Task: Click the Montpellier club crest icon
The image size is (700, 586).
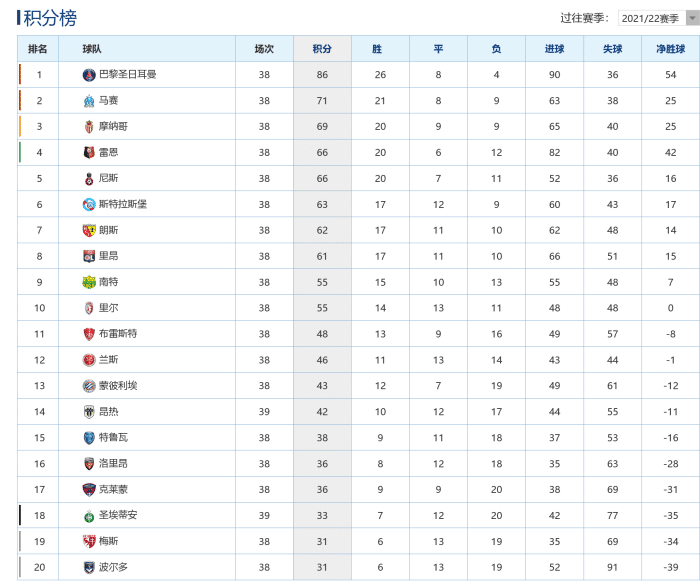Action: pos(89,386)
